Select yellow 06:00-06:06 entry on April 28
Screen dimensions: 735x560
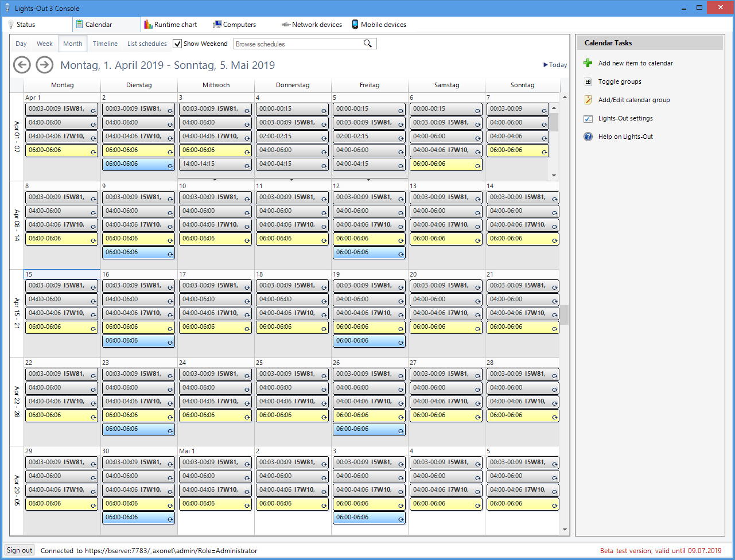(x=523, y=415)
